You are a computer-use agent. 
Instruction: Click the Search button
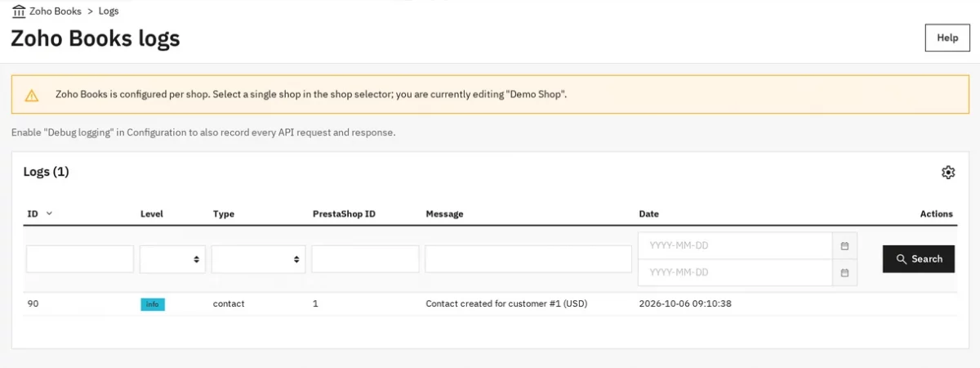(919, 259)
